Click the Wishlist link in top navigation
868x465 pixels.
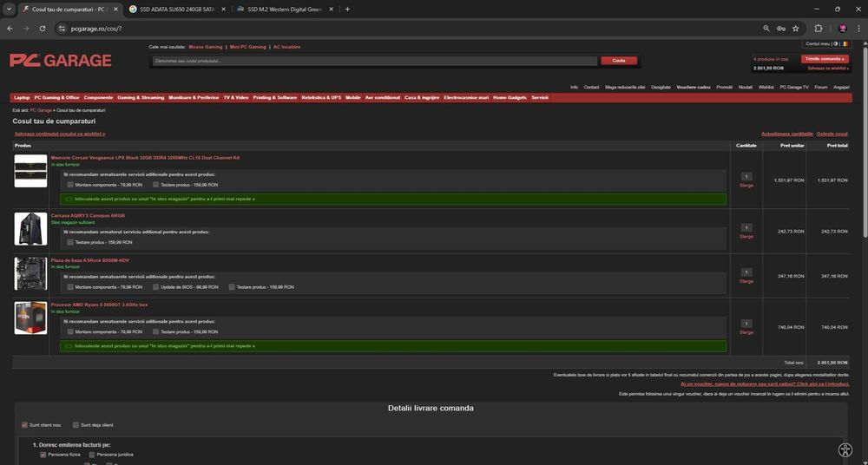coord(766,87)
